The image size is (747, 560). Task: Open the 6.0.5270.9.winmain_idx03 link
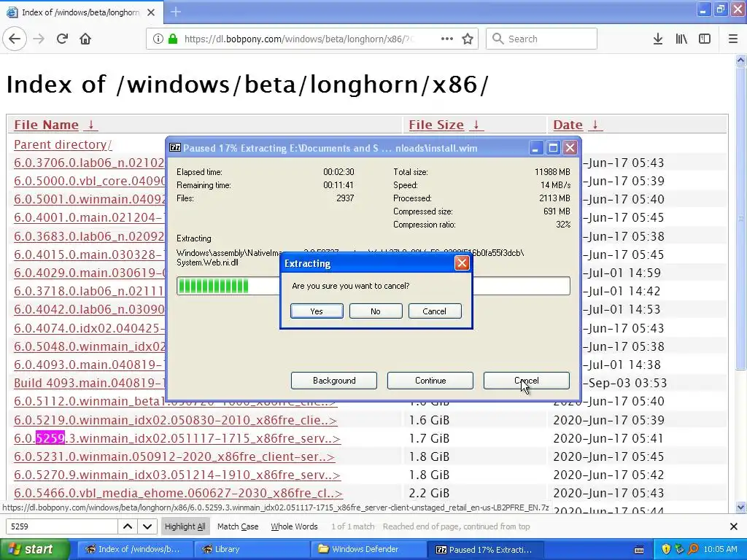click(x=177, y=475)
